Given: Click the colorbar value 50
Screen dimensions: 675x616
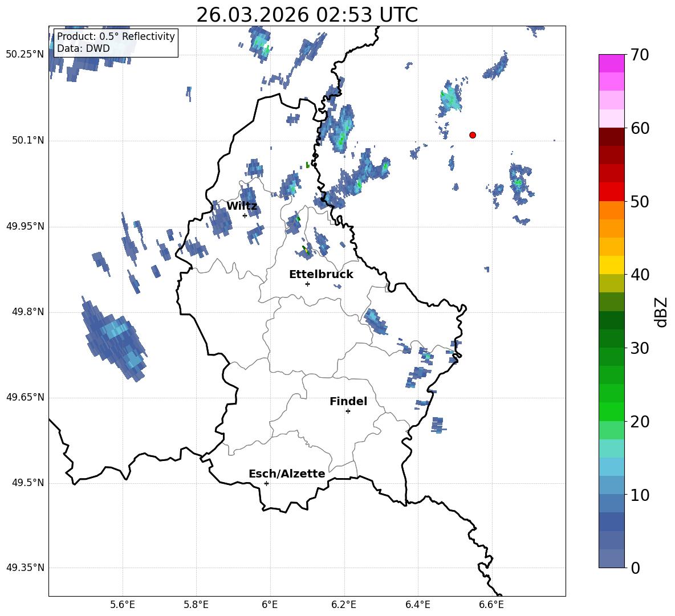Looking at the screenshot, I should pos(640,201).
